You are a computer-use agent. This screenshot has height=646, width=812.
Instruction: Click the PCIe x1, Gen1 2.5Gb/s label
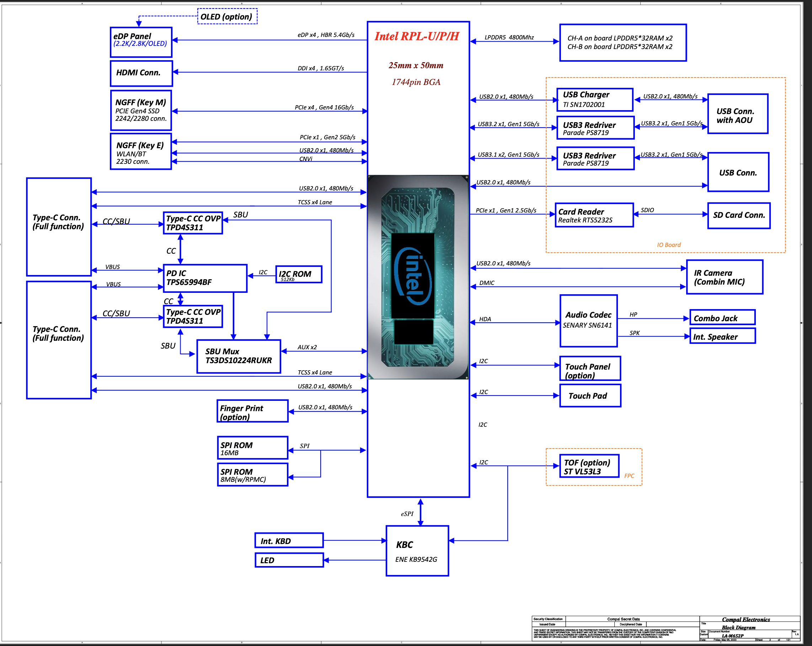(x=506, y=210)
